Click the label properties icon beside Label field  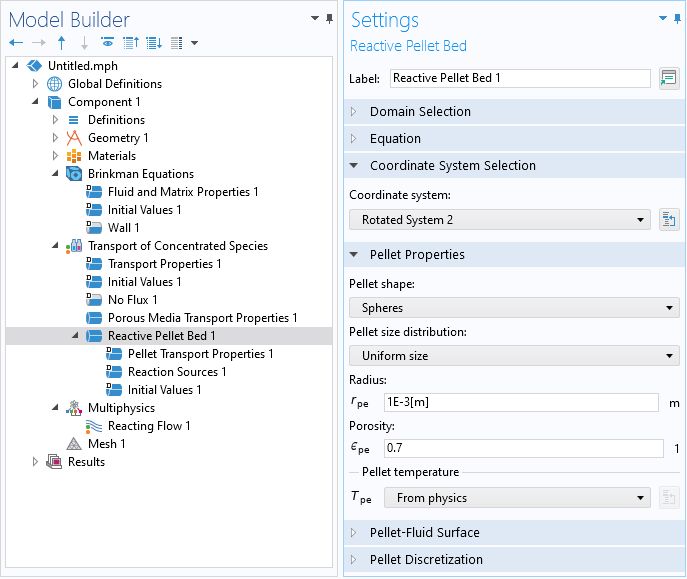point(669,78)
